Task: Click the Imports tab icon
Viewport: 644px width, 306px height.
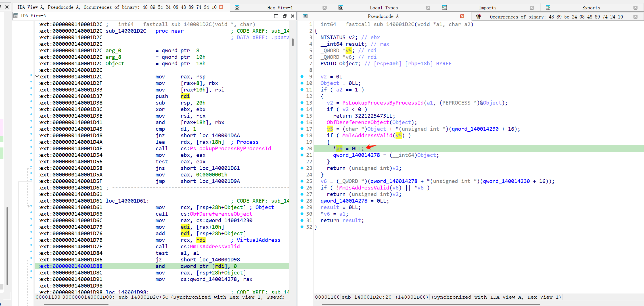Action: [x=444, y=8]
